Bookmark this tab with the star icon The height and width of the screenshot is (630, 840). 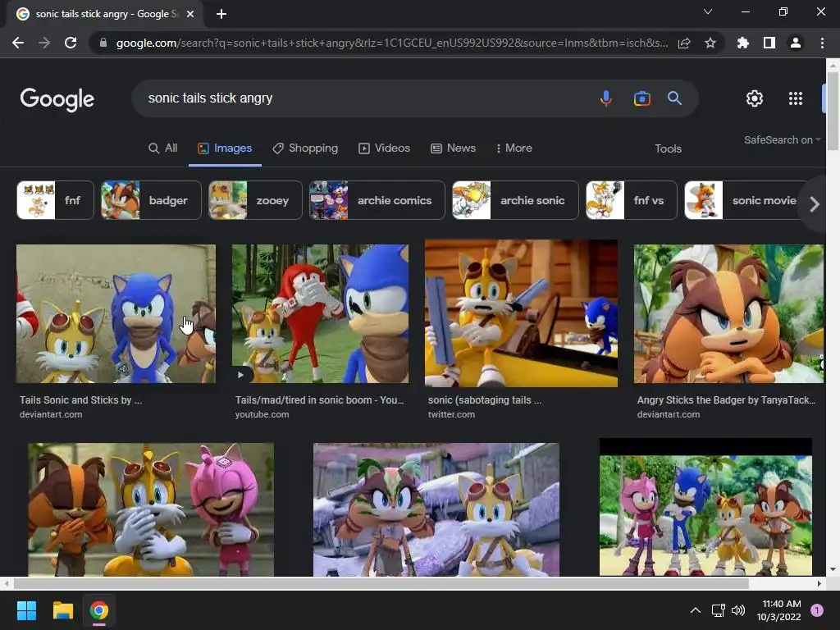tap(710, 43)
